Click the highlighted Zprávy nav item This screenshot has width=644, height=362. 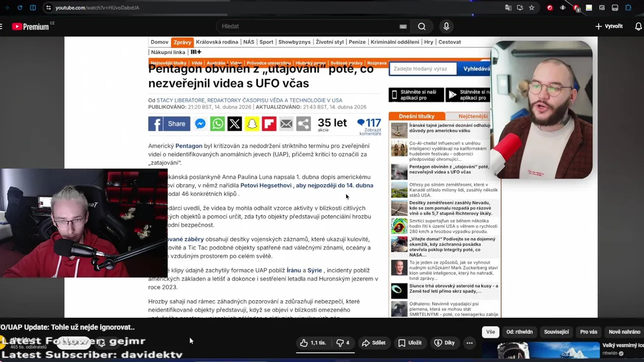click(x=182, y=42)
